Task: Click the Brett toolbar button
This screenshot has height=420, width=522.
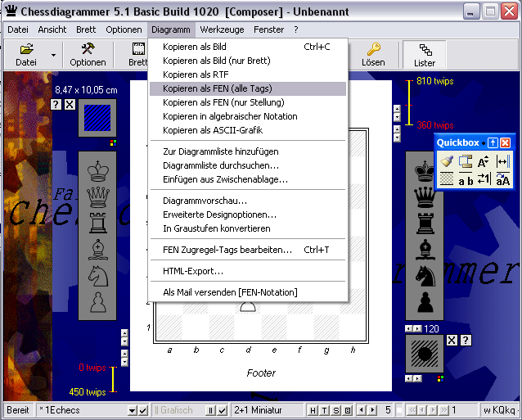Action: (x=137, y=55)
